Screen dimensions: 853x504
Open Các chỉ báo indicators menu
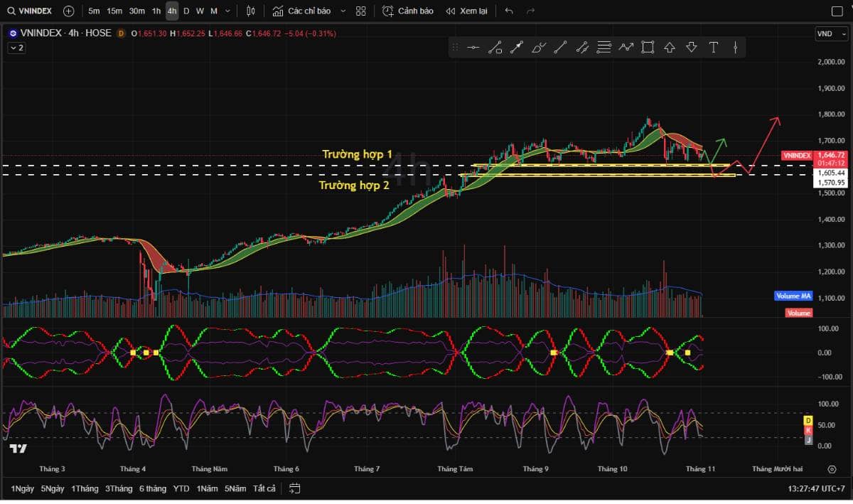coord(301,11)
